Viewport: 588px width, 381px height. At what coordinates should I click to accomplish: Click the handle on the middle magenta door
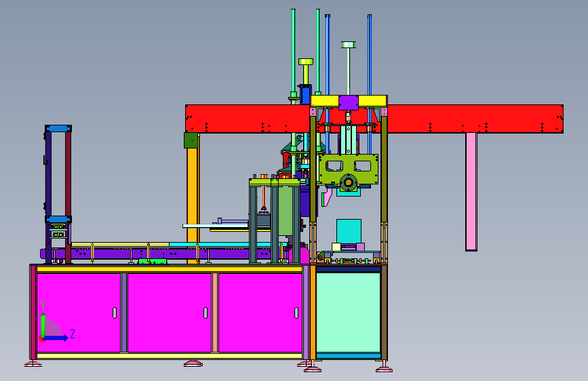click(205, 313)
